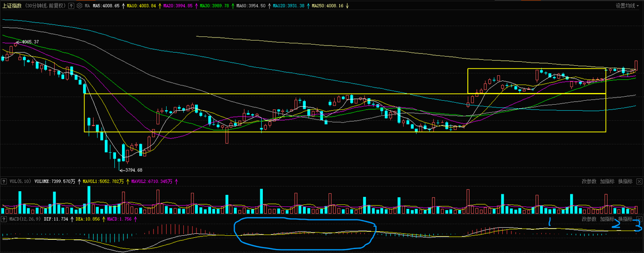The image size is (644, 253).
Task: Click 改参数 in the MACD panel
Action: coord(589,219)
